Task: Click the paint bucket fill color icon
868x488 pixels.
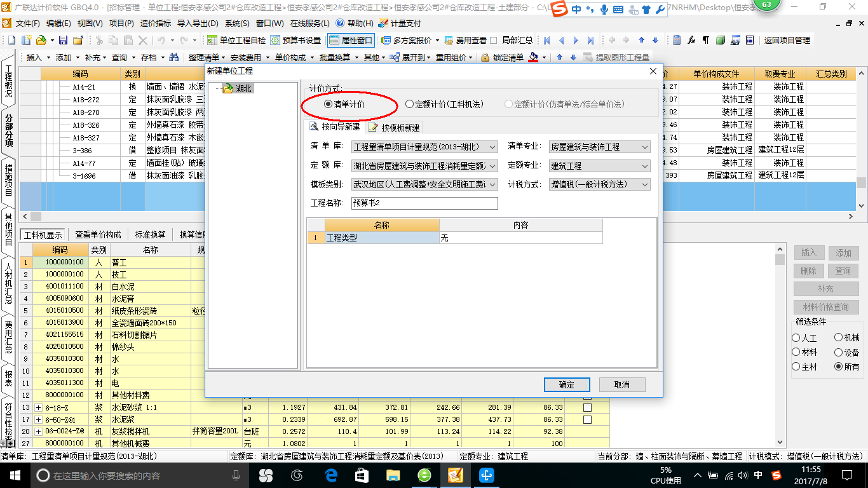Action: 534,57
